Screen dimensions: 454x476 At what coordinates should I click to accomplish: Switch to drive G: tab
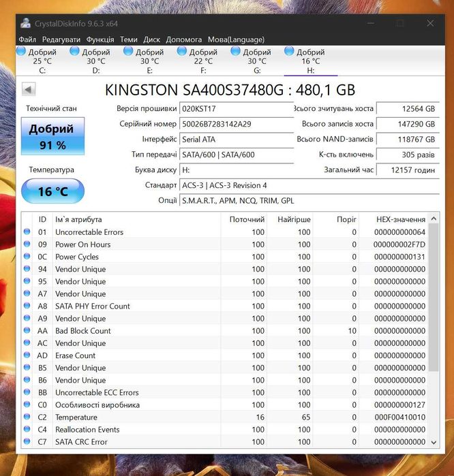[x=257, y=61]
